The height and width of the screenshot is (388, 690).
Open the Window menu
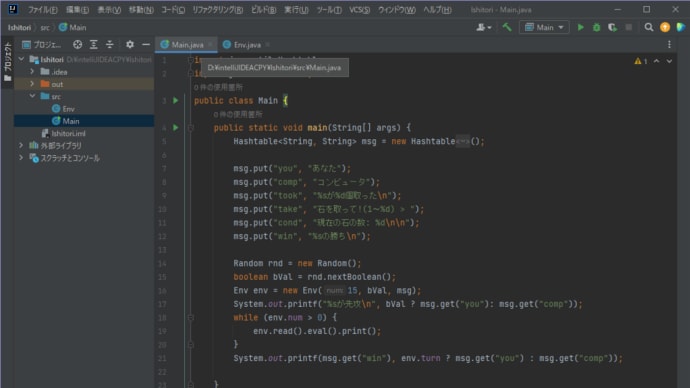coord(396,10)
